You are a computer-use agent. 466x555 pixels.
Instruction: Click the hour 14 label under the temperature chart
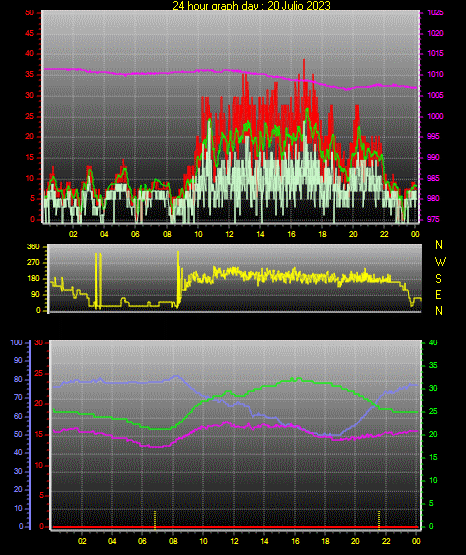tap(264, 541)
